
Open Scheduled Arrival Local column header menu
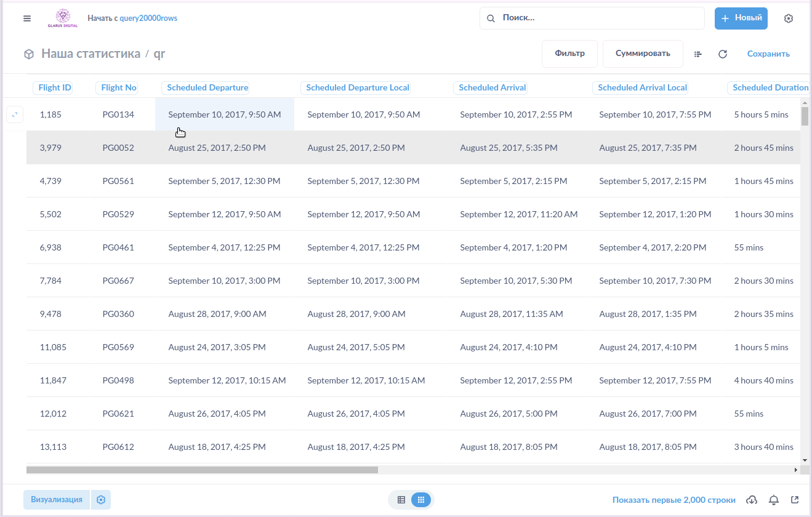click(x=642, y=87)
